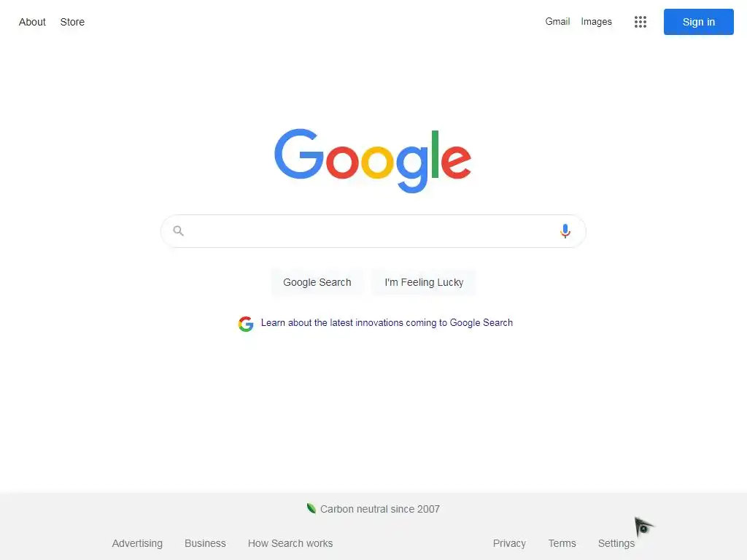Open the Store link
This screenshot has width=747, height=560.
click(72, 22)
